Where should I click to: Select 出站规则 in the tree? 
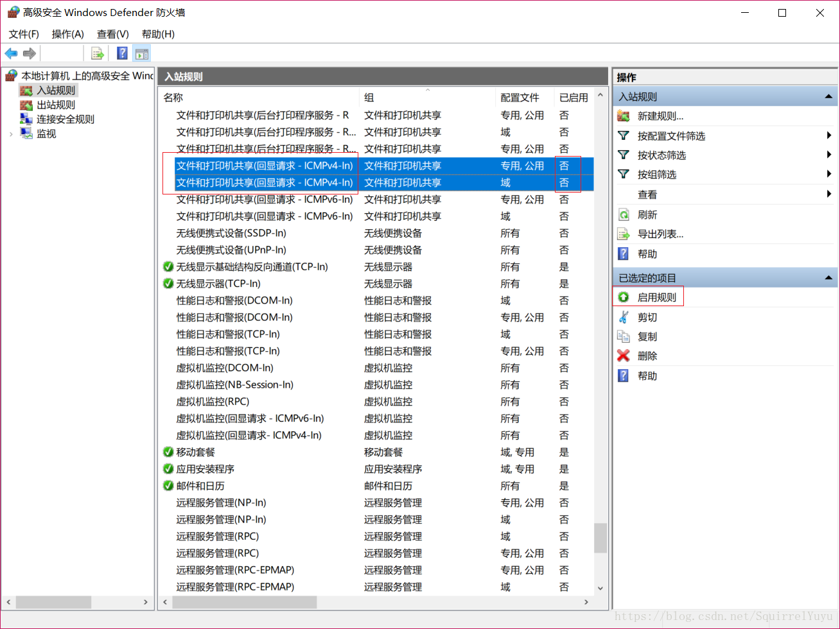56,105
